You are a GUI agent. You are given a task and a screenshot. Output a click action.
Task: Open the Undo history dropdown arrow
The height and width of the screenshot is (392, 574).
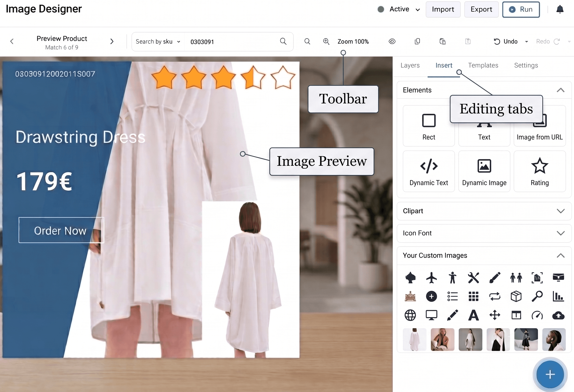pos(526,41)
